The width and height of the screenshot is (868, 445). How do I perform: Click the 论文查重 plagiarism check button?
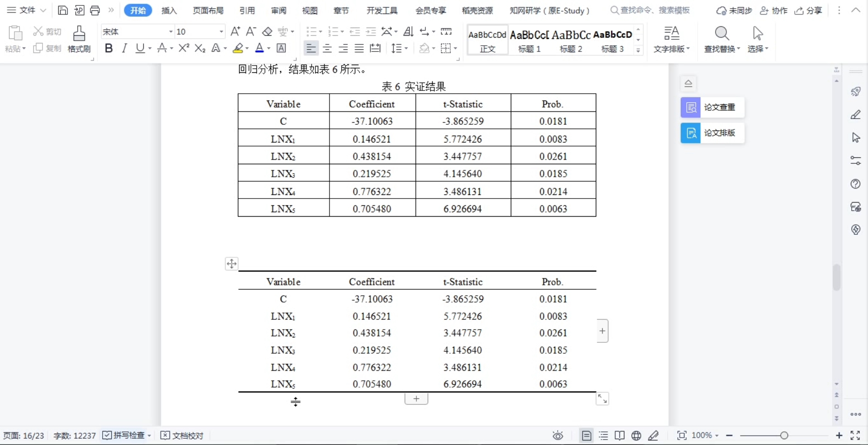[712, 107]
